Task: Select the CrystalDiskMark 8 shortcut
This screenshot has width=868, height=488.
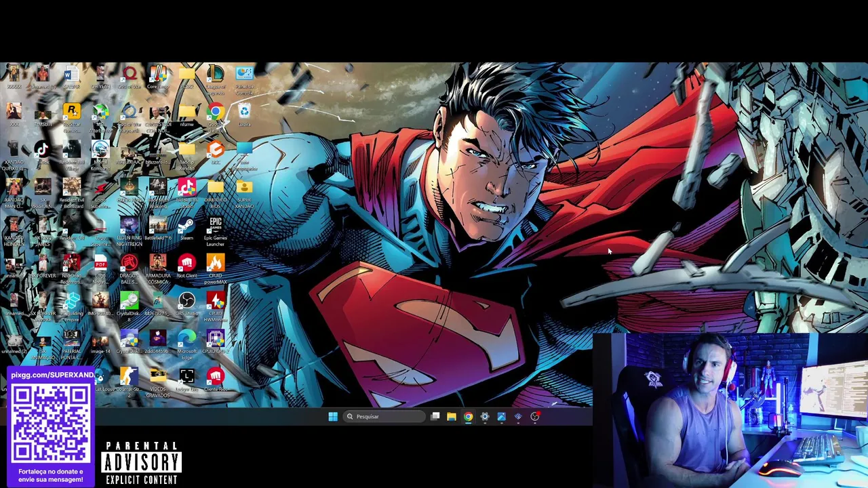Action: coord(130,306)
